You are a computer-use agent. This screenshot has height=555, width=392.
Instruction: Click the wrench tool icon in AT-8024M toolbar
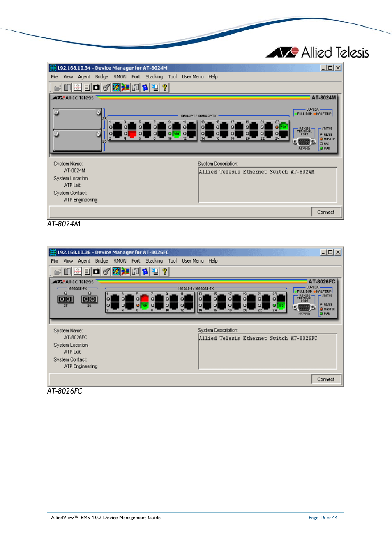(x=106, y=88)
